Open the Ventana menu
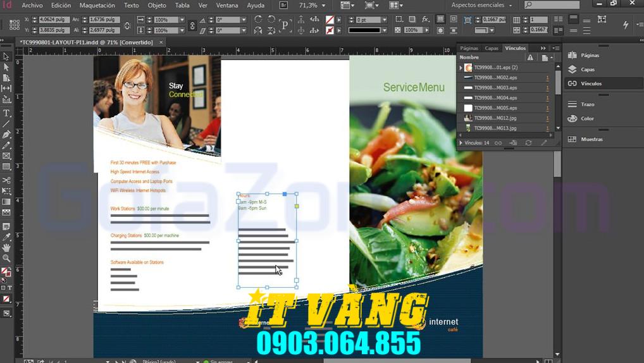Viewport: 644px width, 363px height. (x=226, y=5)
